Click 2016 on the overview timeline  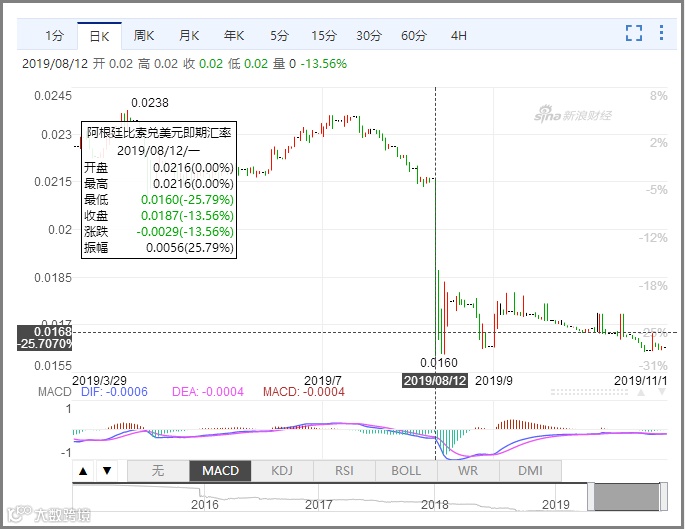tap(204, 505)
